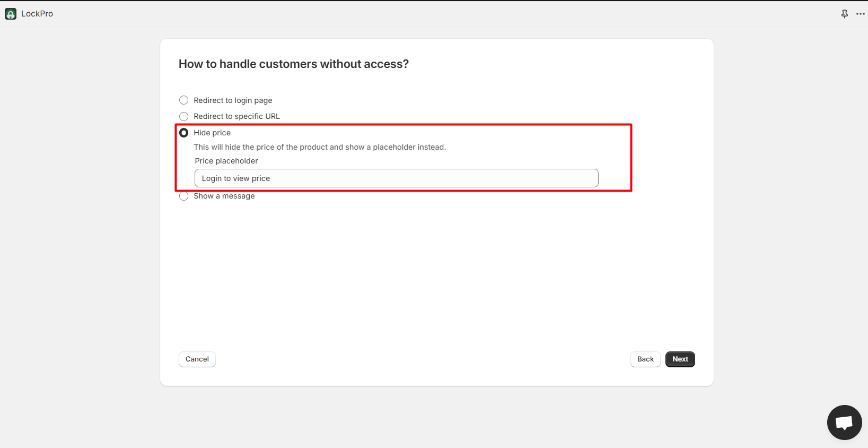Click the LockPro green padlock logo
This screenshot has height=448, width=868.
point(11,14)
